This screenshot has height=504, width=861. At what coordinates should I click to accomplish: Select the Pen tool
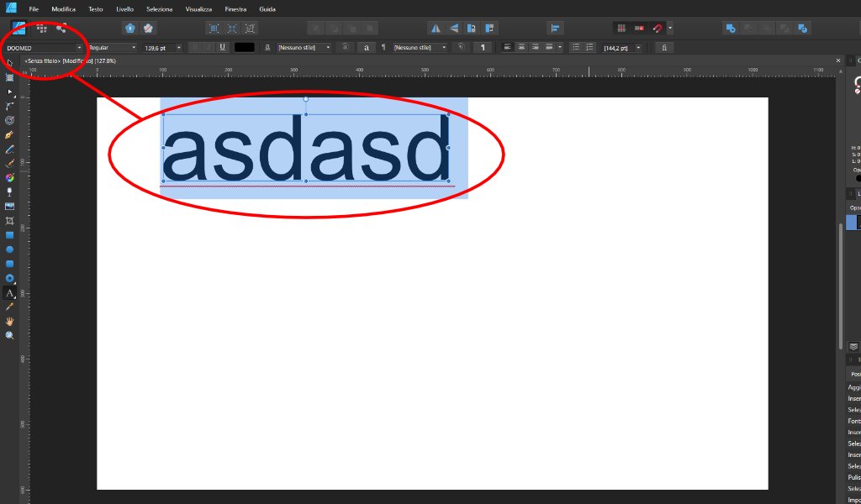tap(9, 134)
